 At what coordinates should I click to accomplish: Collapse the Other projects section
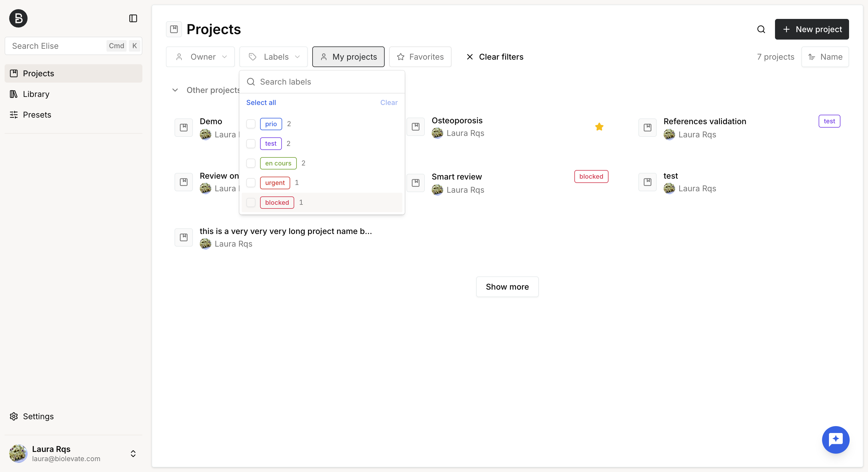[x=175, y=90]
